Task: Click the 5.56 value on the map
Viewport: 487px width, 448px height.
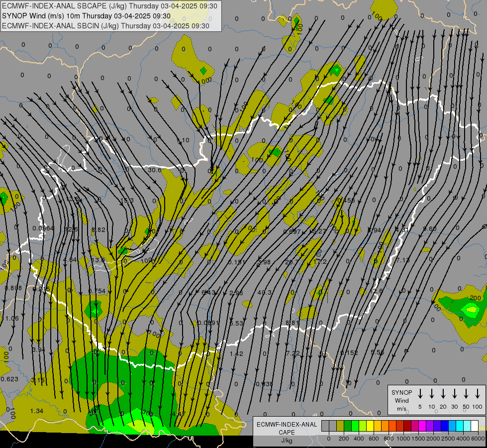Action: [378, 352]
